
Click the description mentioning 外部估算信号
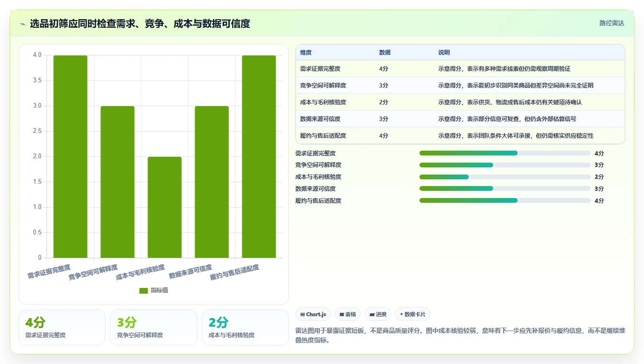pyautogui.click(x=507, y=119)
